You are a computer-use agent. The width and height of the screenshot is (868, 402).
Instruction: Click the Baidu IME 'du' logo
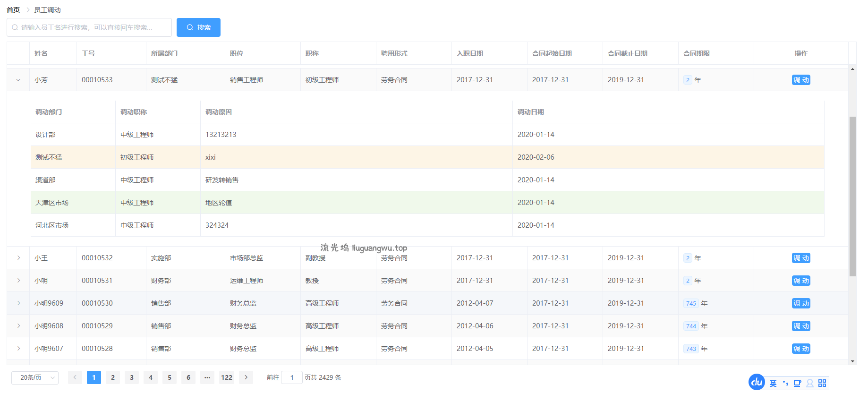coord(757,382)
